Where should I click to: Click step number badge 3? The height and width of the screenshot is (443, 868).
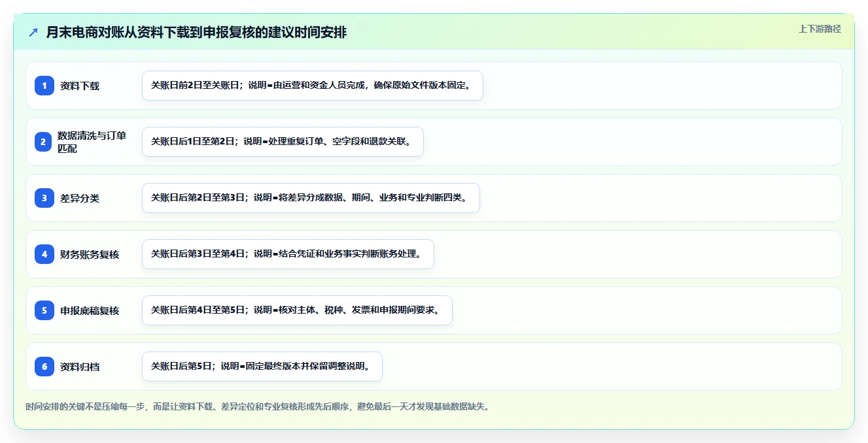click(x=44, y=198)
